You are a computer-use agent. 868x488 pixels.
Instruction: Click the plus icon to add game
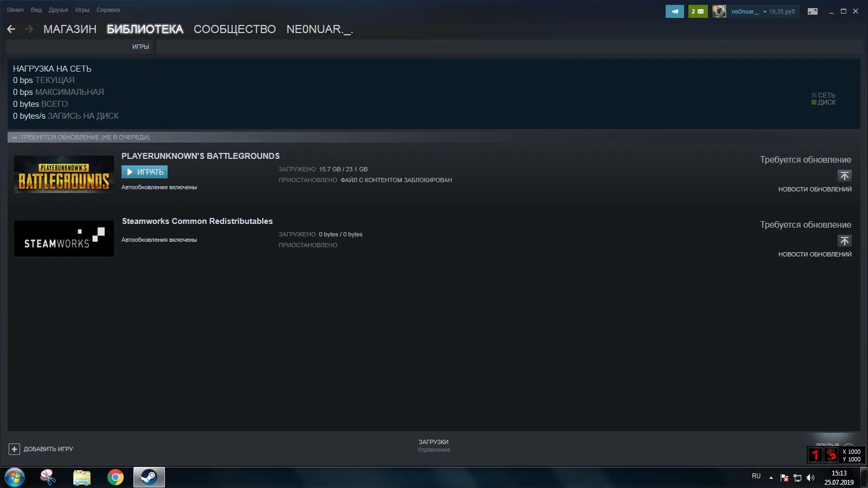coord(14,449)
